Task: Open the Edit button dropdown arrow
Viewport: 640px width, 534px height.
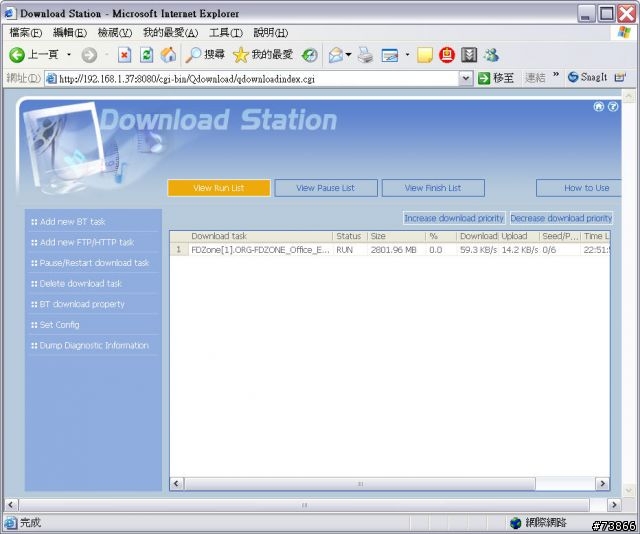Action: [x=407, y=54]
